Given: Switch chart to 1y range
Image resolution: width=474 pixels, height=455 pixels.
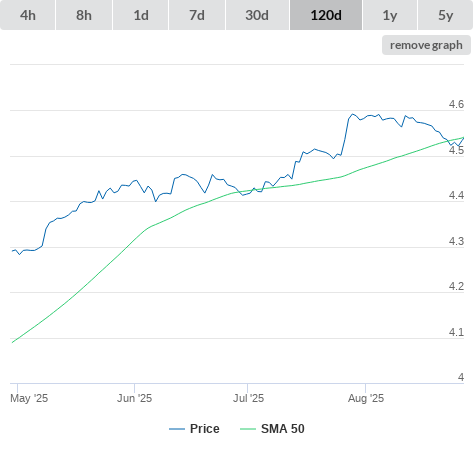Looking at the screenshot, I should click(x=390, y=15).
